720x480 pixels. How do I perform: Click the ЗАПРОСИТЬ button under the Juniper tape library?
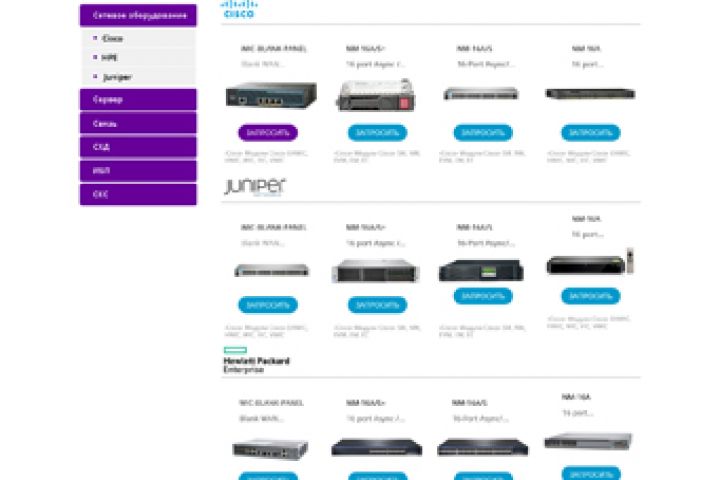pos(483,296)
